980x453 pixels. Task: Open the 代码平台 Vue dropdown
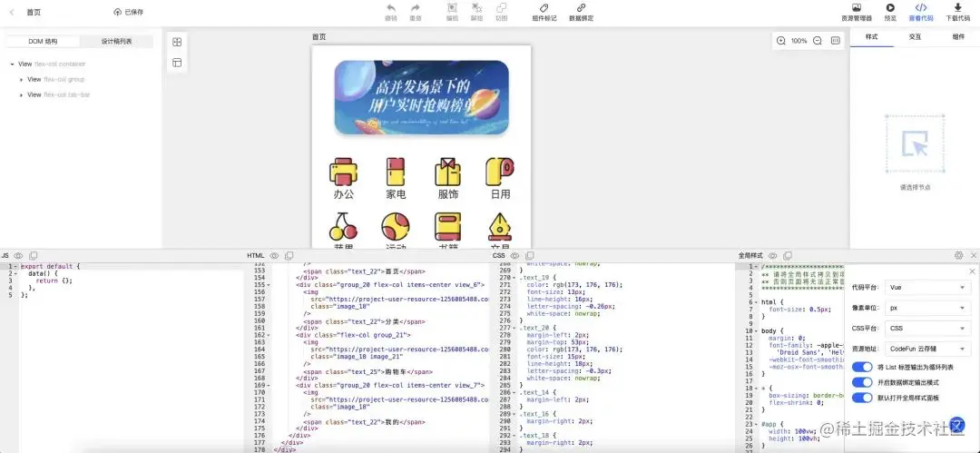[929, 288]
